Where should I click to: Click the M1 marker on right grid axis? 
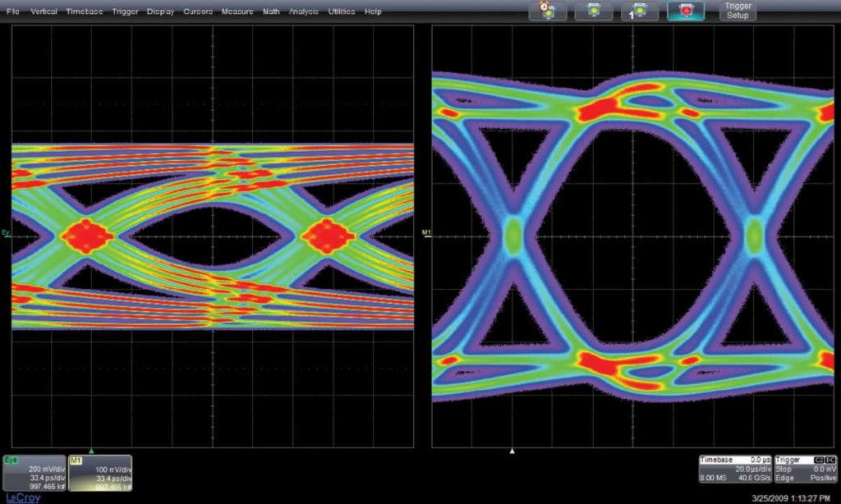[x=426, y=235]
